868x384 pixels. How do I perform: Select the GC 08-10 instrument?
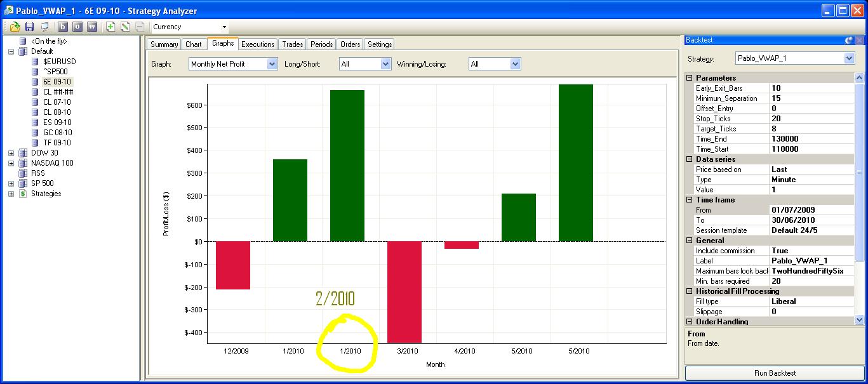pos(57,133)
